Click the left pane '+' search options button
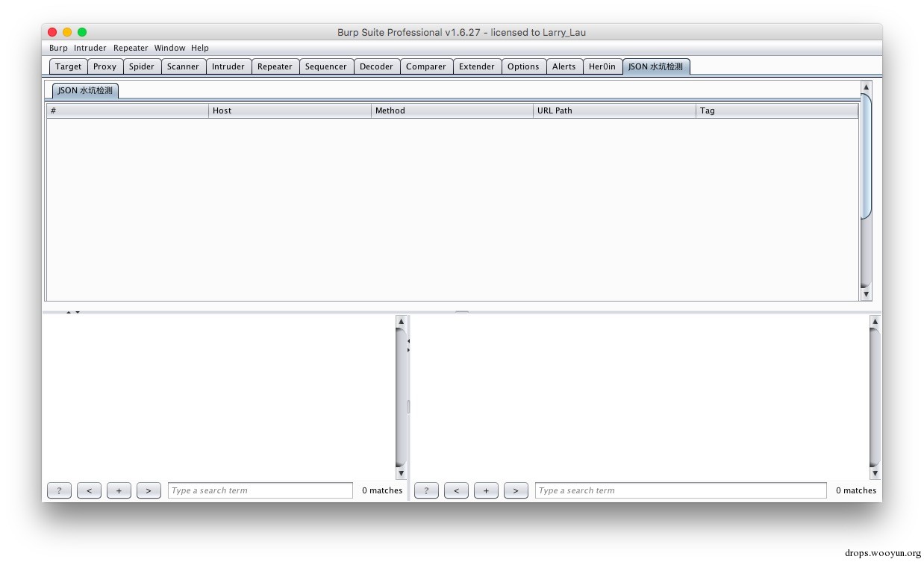The height and width of the screenshot is (562, 924). [119, 490]
